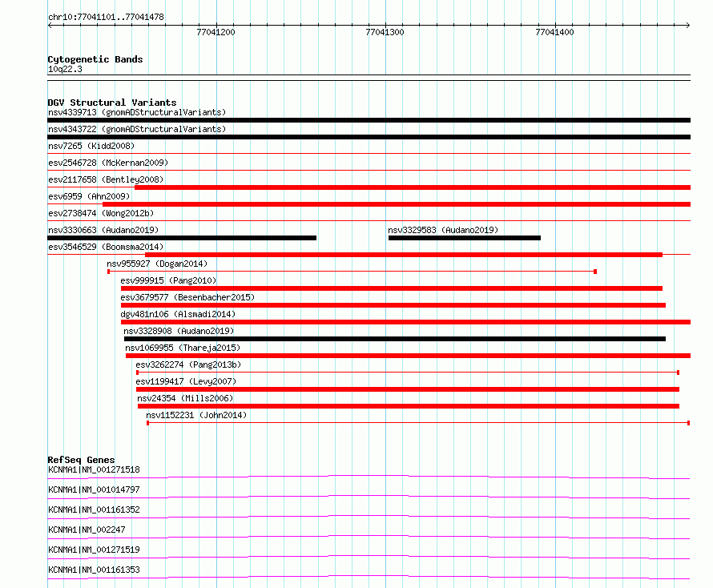Click the 77041400 ruler tick label
713x588 pixels.
pos(554,32)
